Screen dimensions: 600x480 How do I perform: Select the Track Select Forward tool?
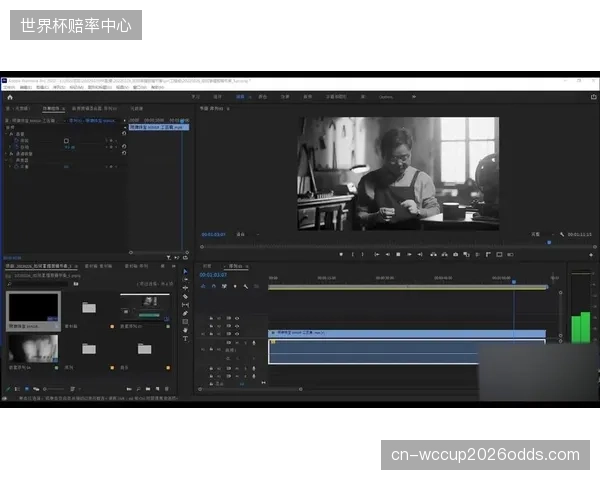[x=186, y=280]
